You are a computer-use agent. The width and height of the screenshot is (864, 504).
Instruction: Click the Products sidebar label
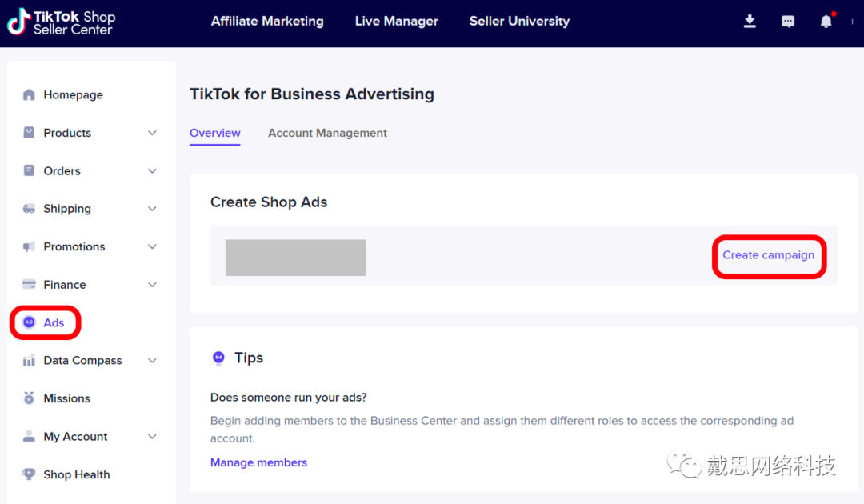pos(67,133)
